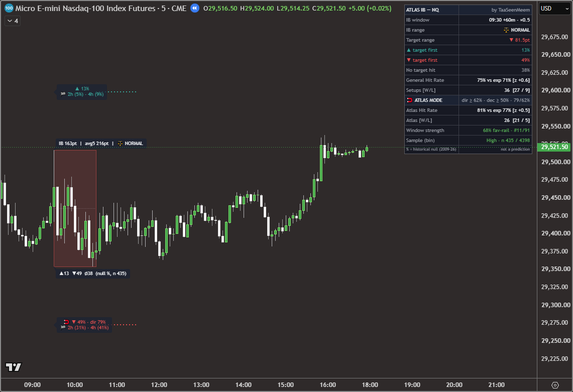Select the red IB window shaded box

click(x=75, y=208)
